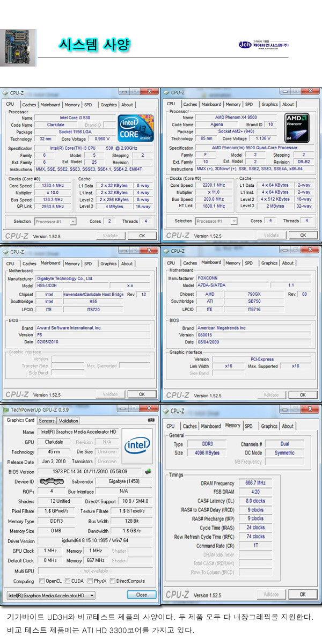Click the Intel Core i3 logo in CPU-Z
The image size is (322, 644).
(136, 128)
